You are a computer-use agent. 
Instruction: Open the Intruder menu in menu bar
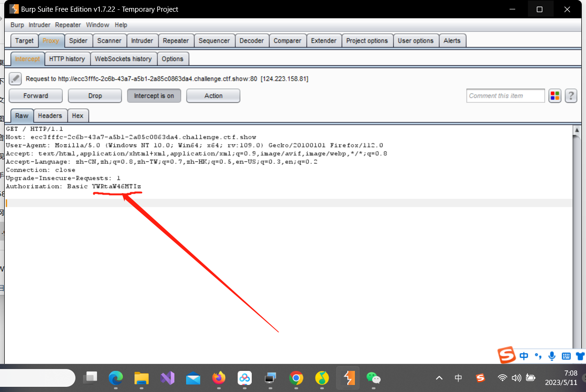(39, 25)
